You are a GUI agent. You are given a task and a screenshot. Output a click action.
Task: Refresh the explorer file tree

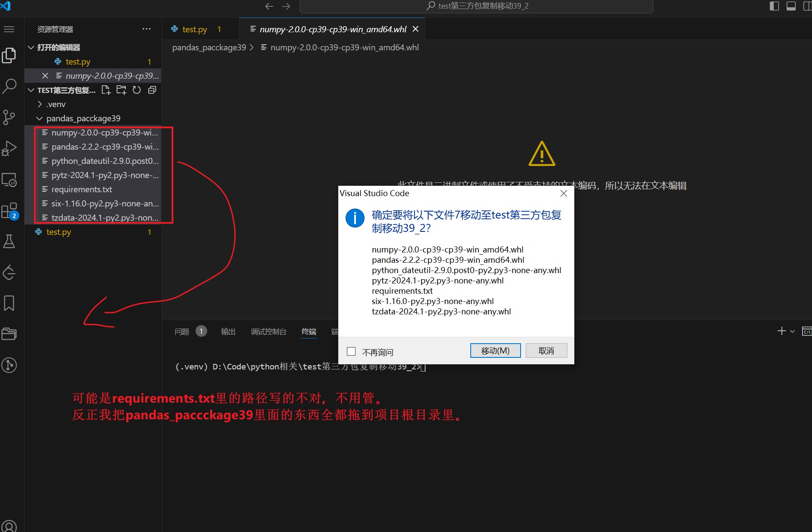pyautogui.click(x=137, y=90)
